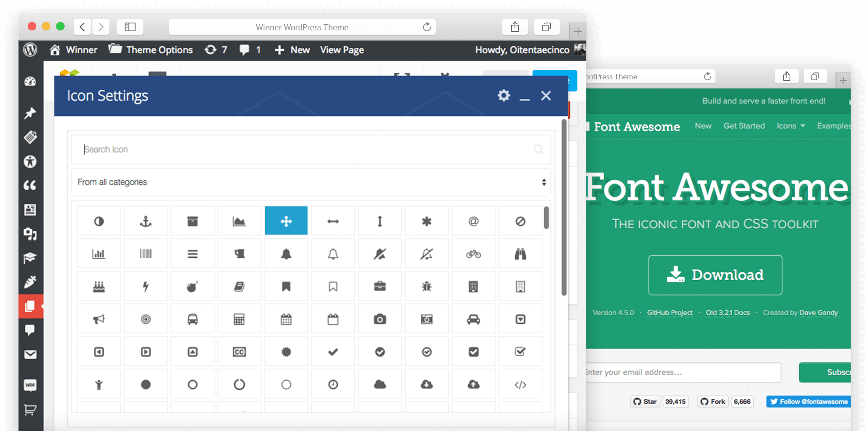The height and width of the screenshot is (431, 868).
Task: Click the Download button
Action: click(x=714, y=274)
